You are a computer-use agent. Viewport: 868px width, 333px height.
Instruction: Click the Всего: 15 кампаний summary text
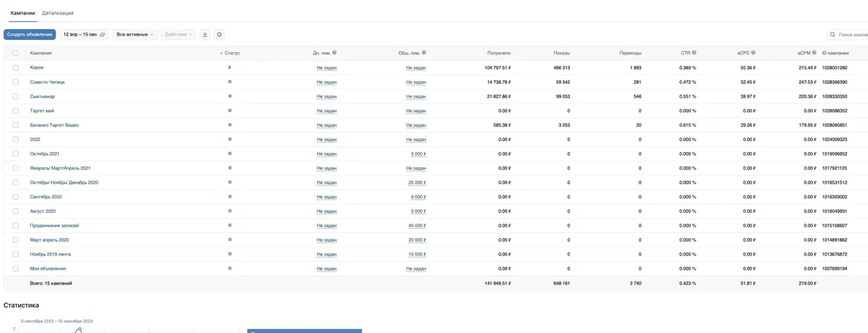coord(51,283)
